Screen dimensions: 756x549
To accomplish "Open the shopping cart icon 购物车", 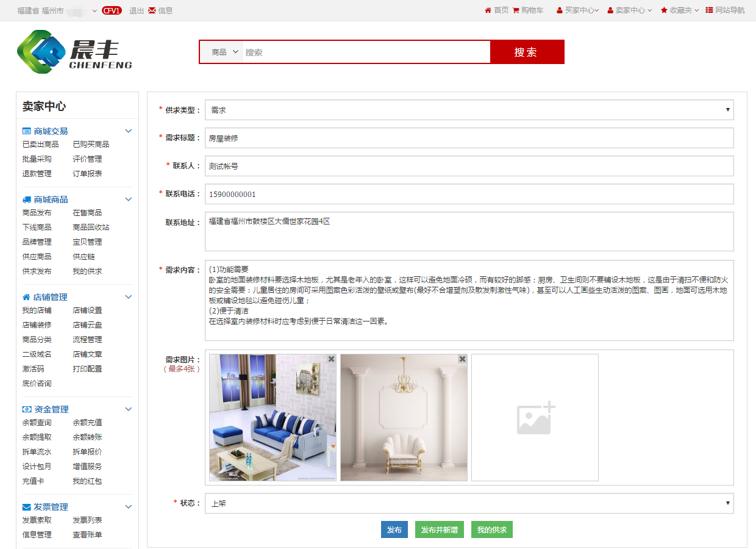I will [x=516, y=10].
